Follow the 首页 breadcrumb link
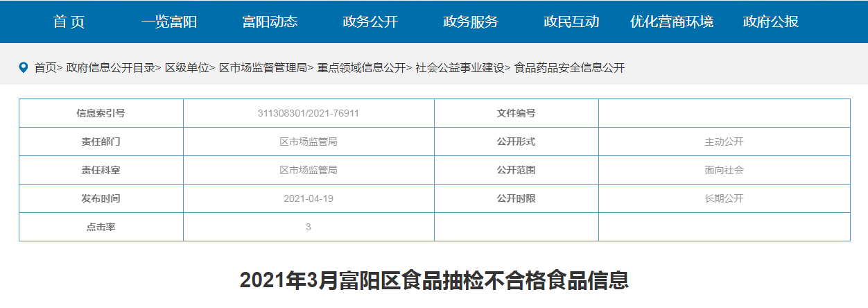This screenshot has height=308, width=868. (45, 68)
